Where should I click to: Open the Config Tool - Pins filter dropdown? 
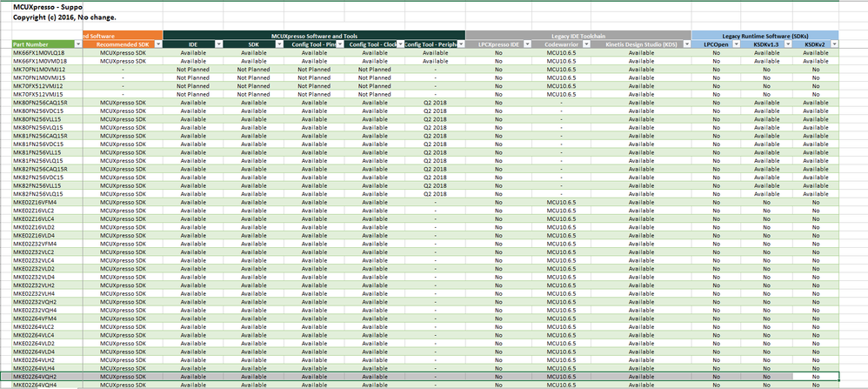[x=339, y=44]
